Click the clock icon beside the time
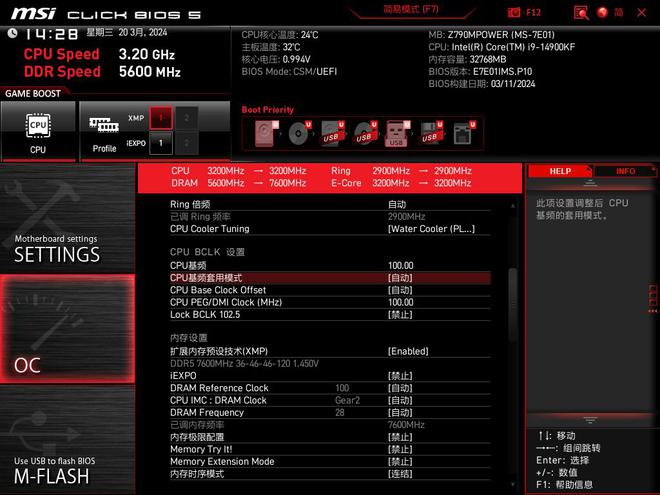The width and height of the screenshot is (660, 495). tap(12, 33)
